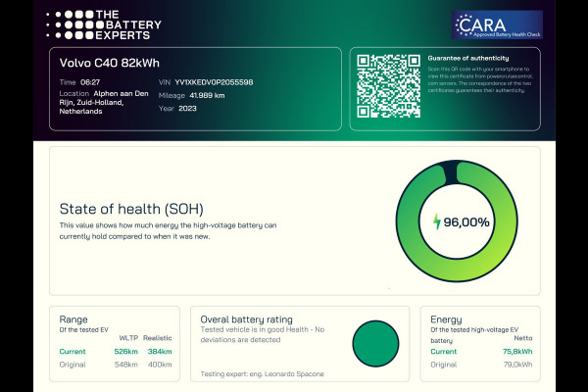Screen dimensions: 588x392
Task: Click the current realistic range '384km'
Action: click(160, 352)
